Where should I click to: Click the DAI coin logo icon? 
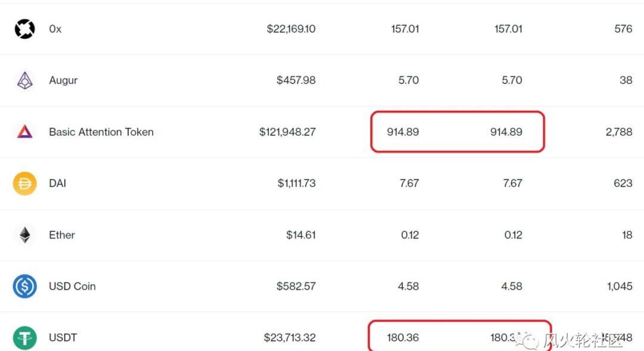[24, 184]
